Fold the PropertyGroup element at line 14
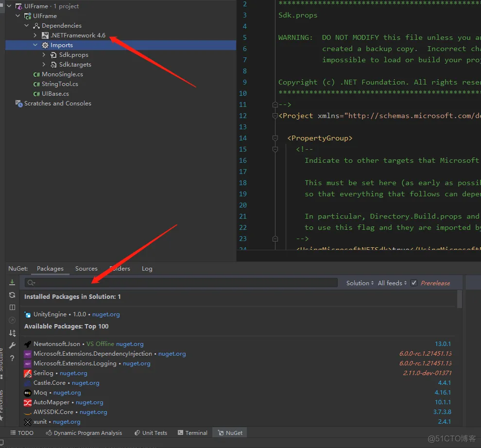The width and height of the screenshot is (481, 448). pos(275,138)
